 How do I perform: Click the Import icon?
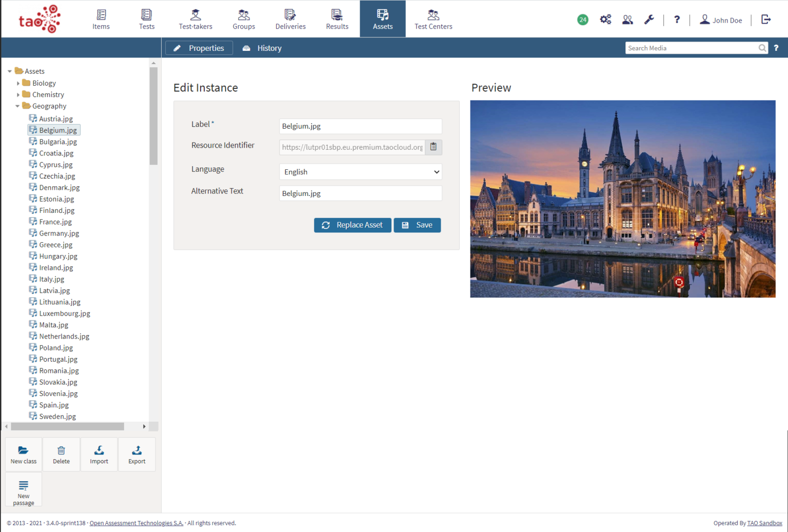click(x=98, y=454)
